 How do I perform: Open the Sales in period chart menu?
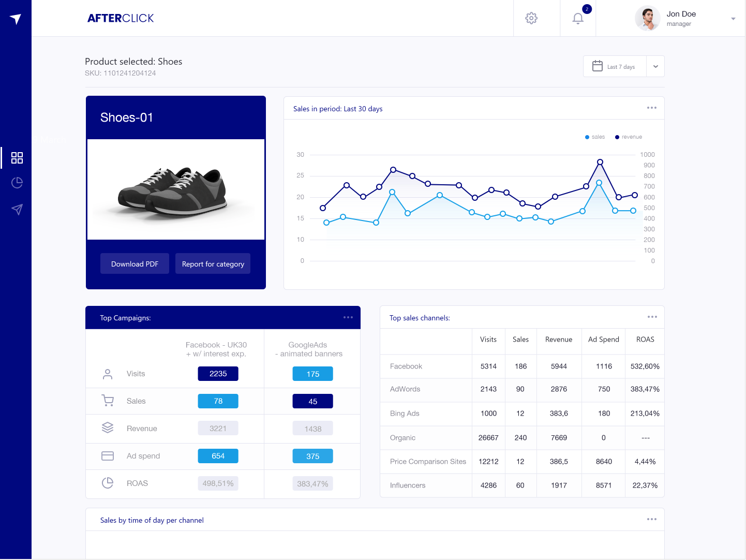(651, 108)
